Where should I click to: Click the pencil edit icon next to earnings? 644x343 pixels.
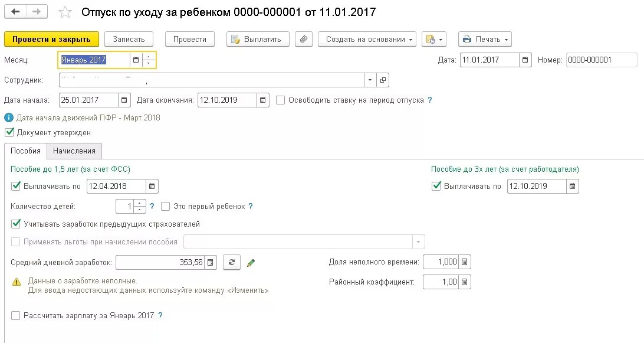coord(250,262)
